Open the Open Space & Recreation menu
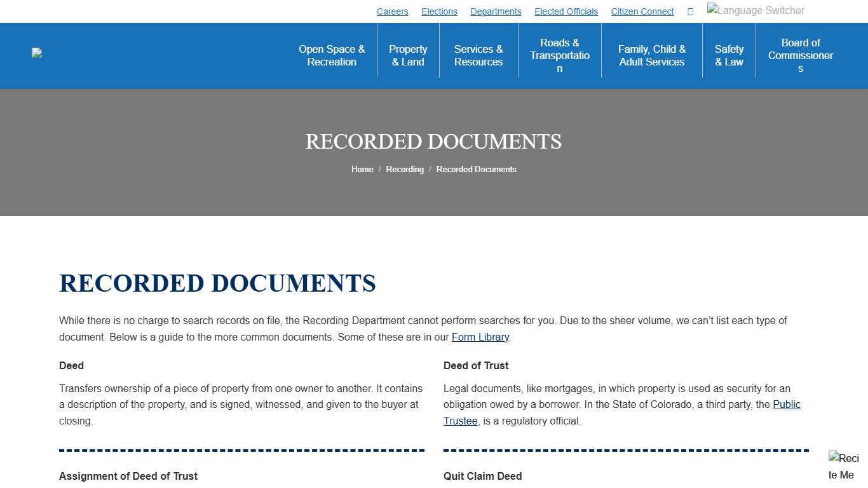 tap(332, 55)
